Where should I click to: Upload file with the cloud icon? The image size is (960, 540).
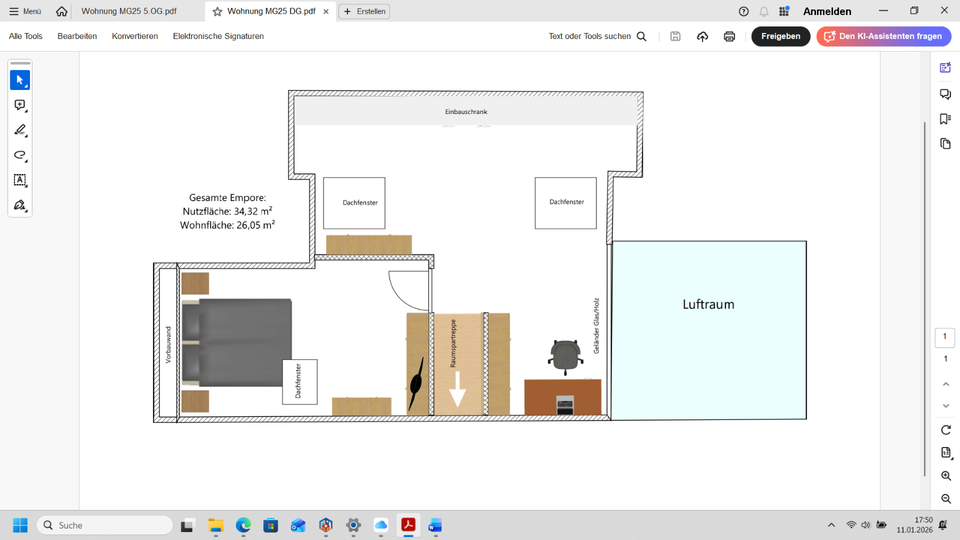pyautogui.click(x=702, y=36)
